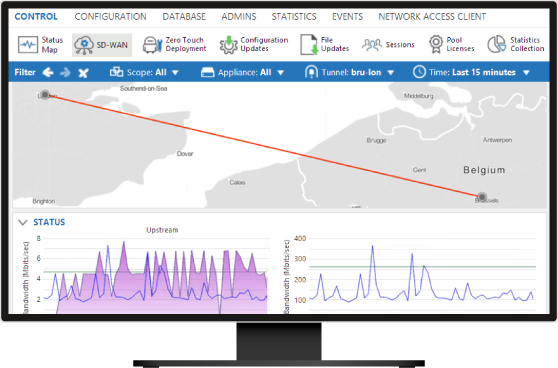Viewport: 558px width, 368px height.
Task: Click the Belgium map label
Action: point(484,170)
